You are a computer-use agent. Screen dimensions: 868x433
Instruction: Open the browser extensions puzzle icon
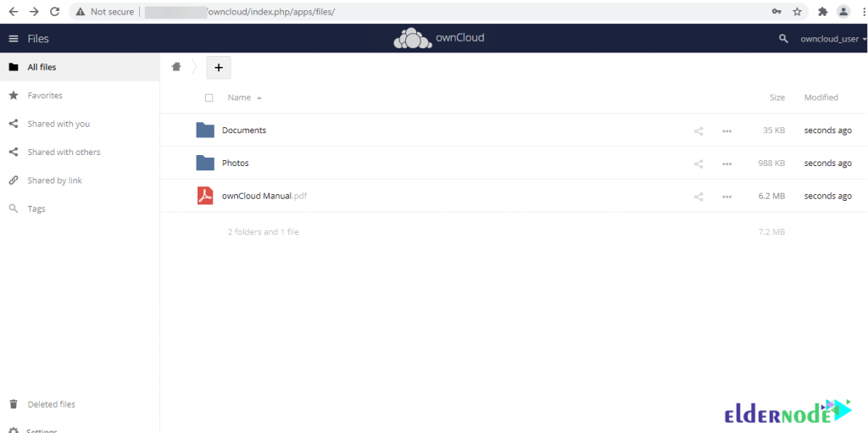(x=822, y=12)
